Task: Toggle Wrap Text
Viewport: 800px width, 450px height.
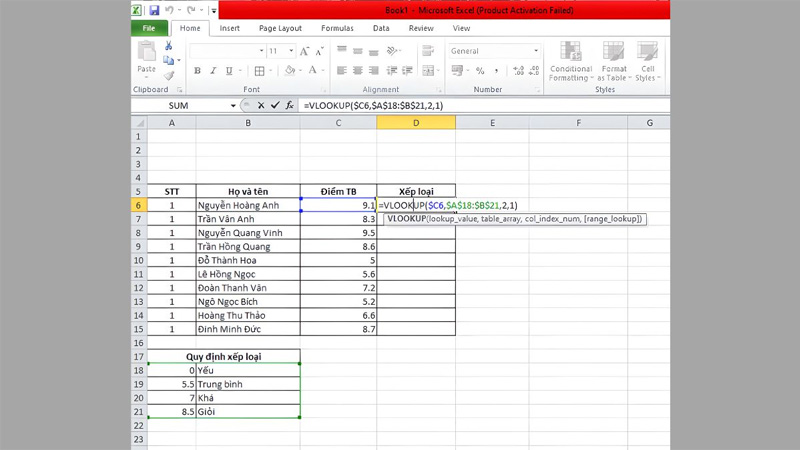Action: point(428,51)
